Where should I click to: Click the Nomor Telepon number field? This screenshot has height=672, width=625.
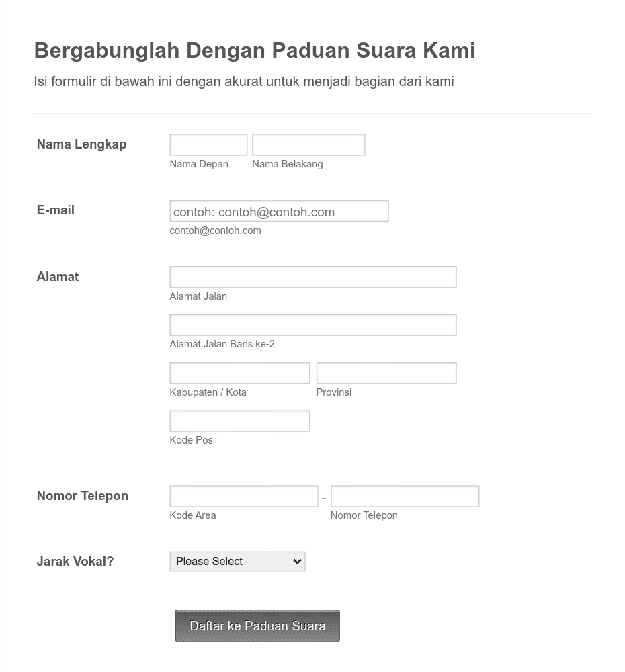click(405, 497)
